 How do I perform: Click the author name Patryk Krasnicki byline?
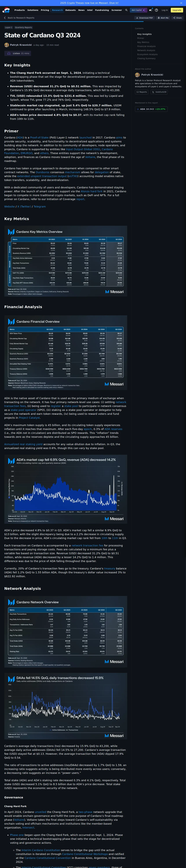point(21,45)
